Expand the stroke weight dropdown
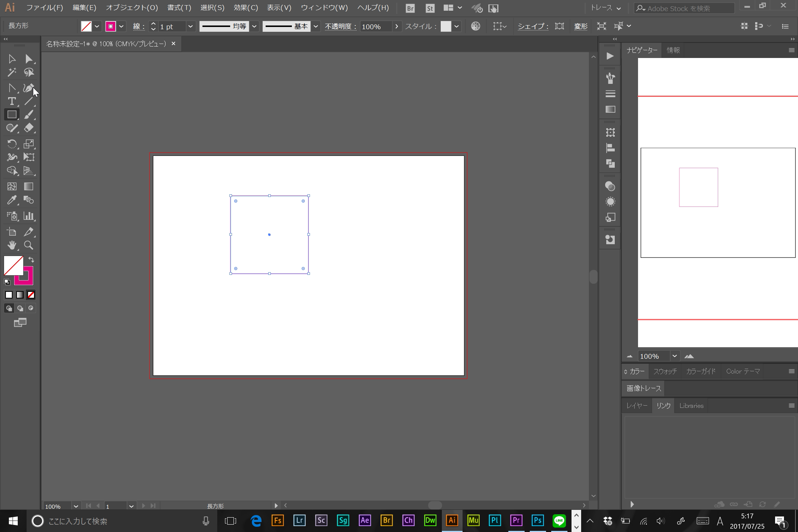Image resolution: width=798 pixels, height=532 pixels. click(x=191, y=26)
